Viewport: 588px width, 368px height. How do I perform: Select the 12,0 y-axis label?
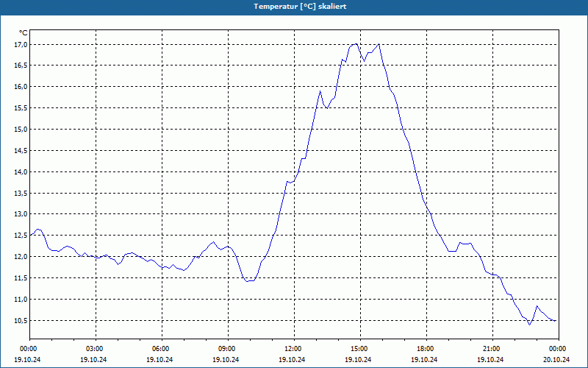[x=21, y=257]
